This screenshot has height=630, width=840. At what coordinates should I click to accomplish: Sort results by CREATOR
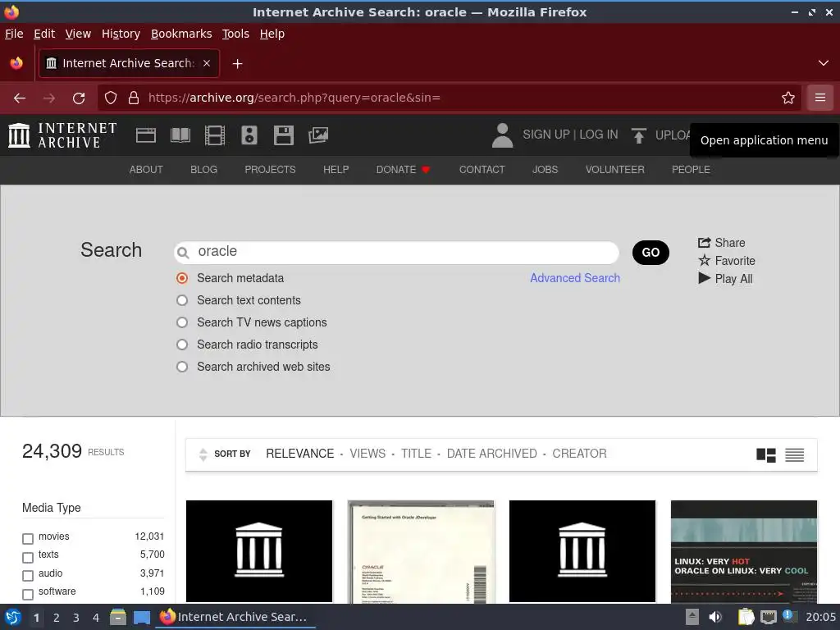579,454
